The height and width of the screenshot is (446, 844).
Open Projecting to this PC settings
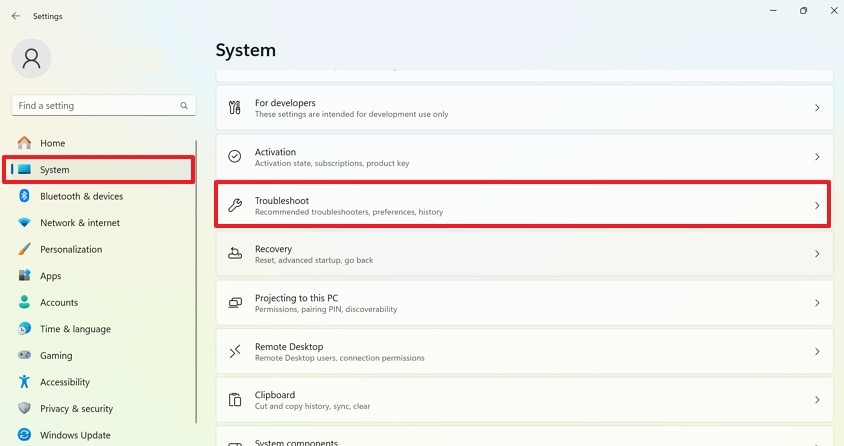tap(524, 302)
